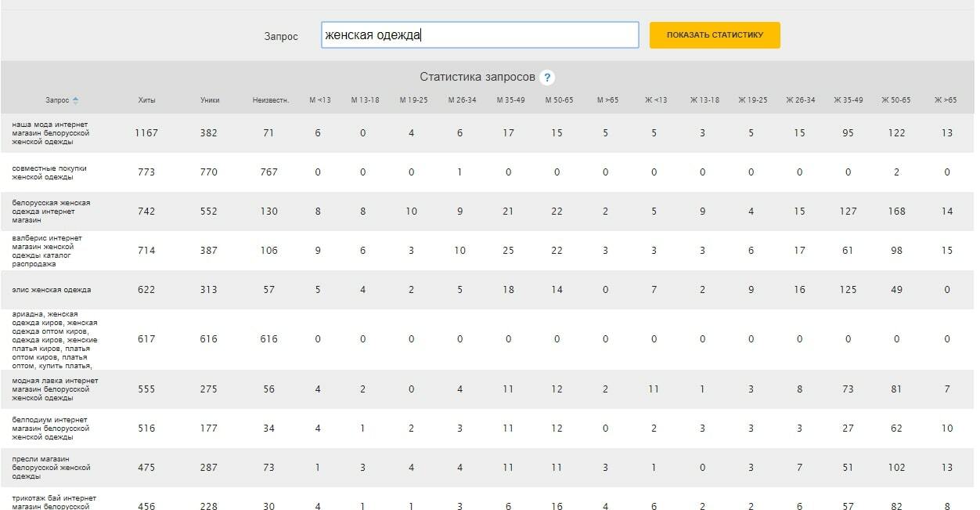
Task: Click hits value 555
Action: [x=146, y=389]
